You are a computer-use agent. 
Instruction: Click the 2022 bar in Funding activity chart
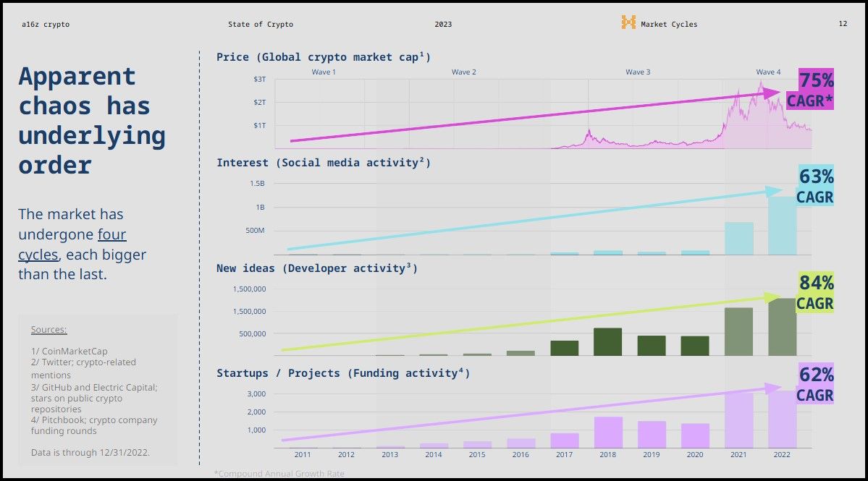click(782, 419)
